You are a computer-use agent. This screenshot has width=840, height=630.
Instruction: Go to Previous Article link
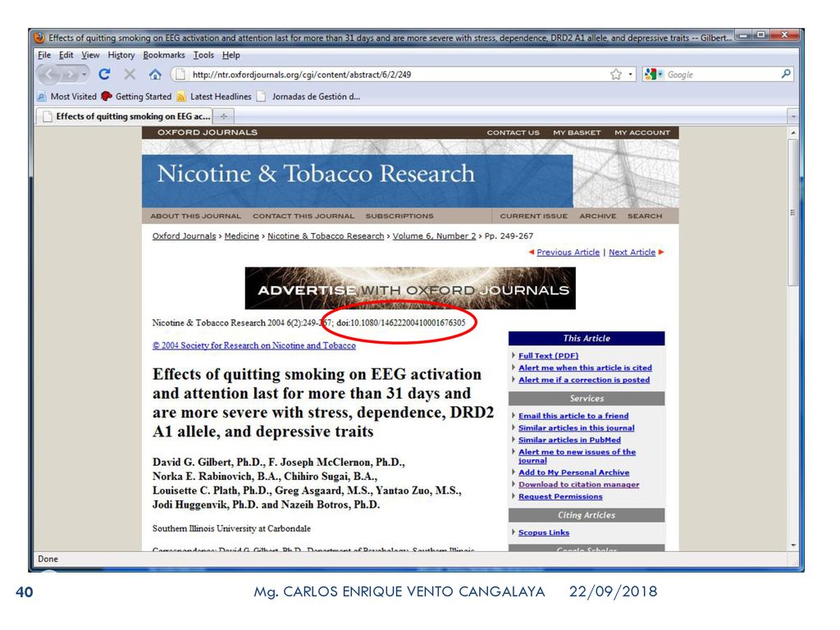click(x=568, y=252)
